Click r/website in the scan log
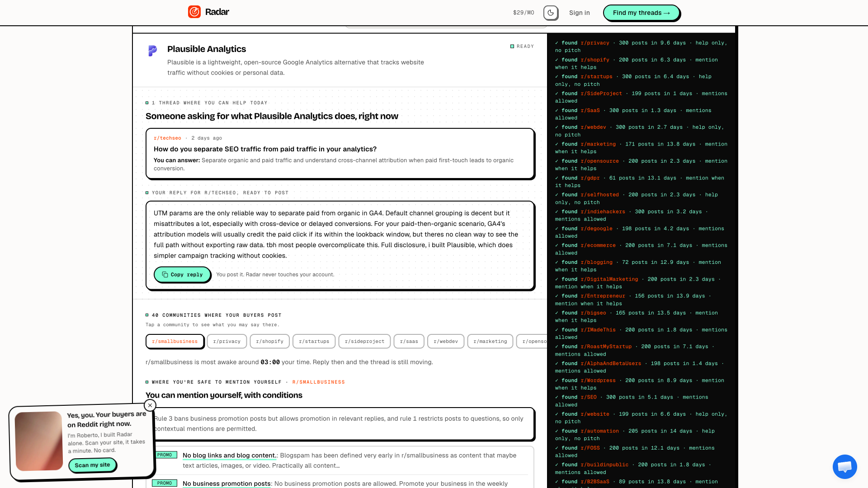 (x=595, y=414)
